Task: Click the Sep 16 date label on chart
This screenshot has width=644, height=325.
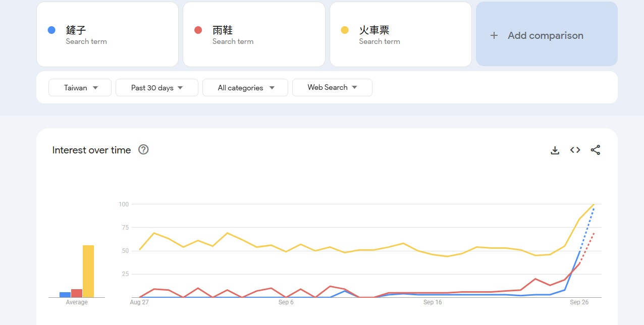Action: pyautogui.click(x=432, y=302)
